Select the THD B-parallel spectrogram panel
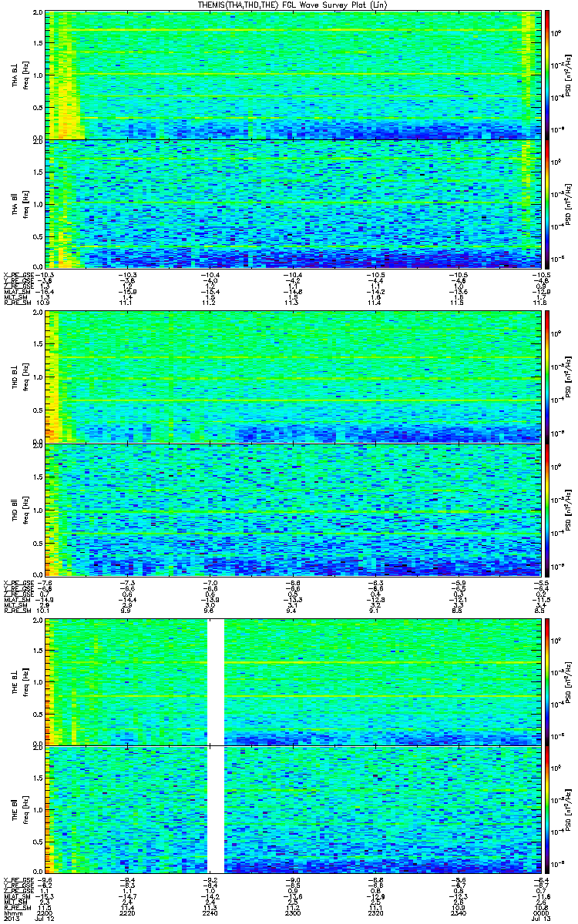 pyautogui.click(x=292, y=510)
